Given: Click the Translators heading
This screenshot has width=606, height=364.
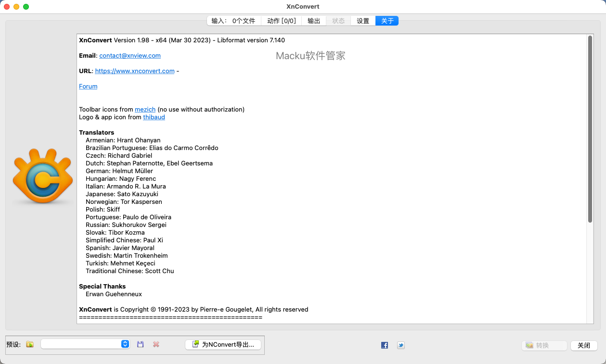Looking at the screenshot, I should tap(97, 132).
